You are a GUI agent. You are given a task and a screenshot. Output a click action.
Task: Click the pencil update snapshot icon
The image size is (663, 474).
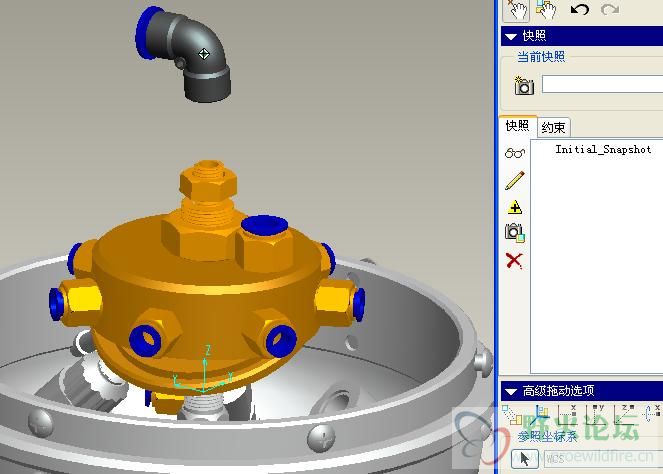click(515, 180)
